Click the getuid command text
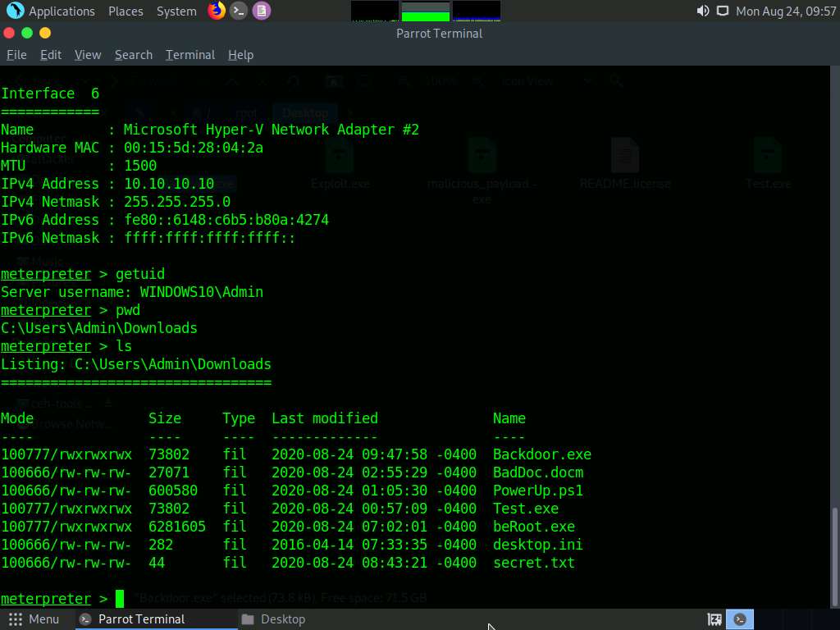Viewport: 840px width, 630px height. click(x=139, y=274)
